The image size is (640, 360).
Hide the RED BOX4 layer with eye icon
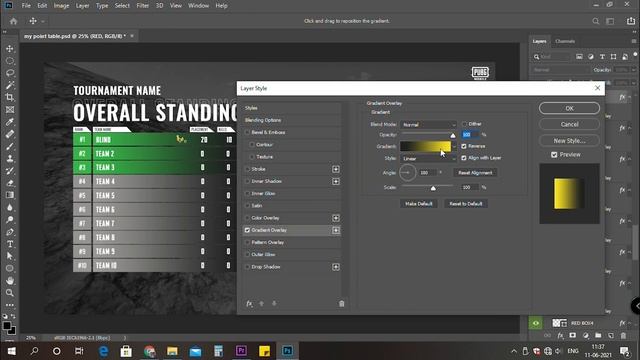pos(536,323)
